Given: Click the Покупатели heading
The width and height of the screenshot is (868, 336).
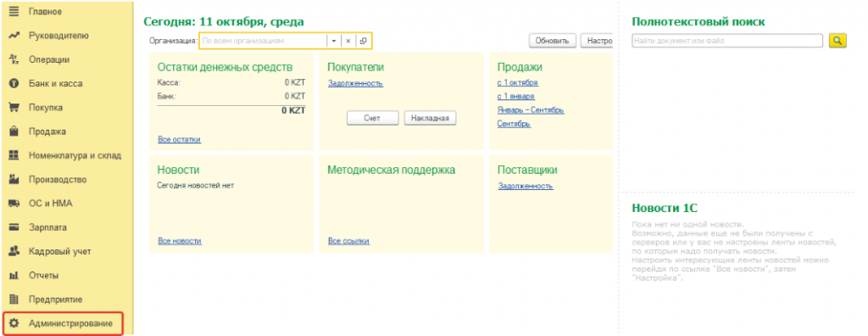Looking at the screenshot, I should coord(355,67).
